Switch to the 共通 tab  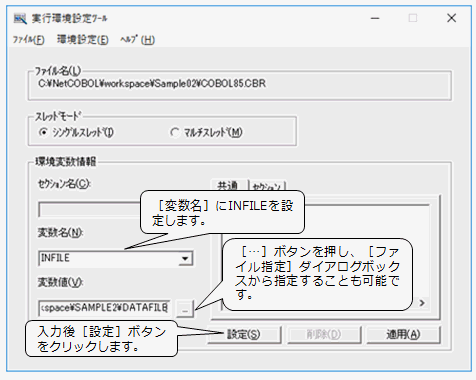coord(229,185)
